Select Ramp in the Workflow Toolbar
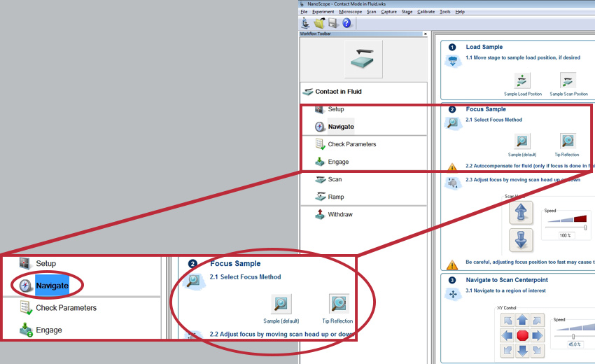 [336, 197]
